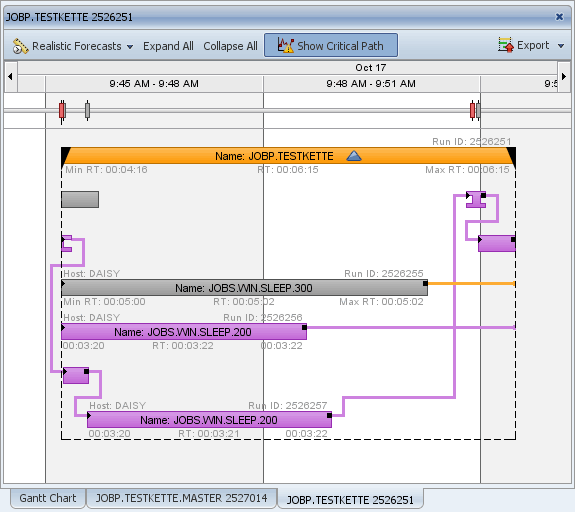The width and height of the screenshot is (575, 512).
Task: Click the 9:45 AM - 9:48 AM time header
Action: [x=154, y=84]
